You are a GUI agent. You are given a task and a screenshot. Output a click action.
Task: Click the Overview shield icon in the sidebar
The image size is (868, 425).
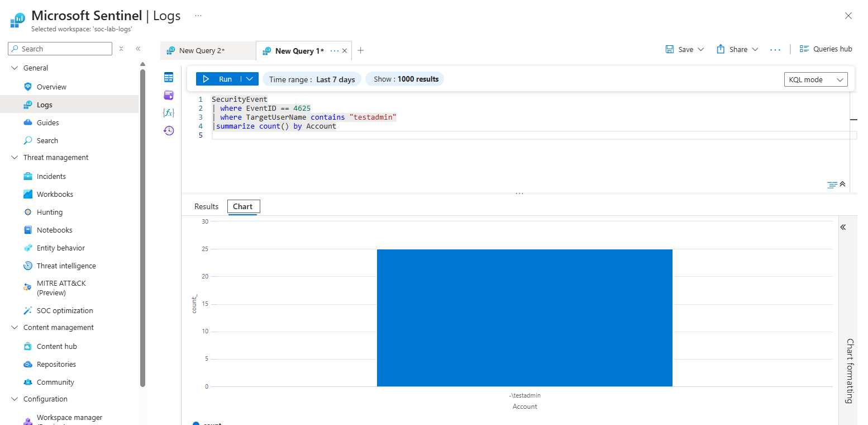point(28,87)
